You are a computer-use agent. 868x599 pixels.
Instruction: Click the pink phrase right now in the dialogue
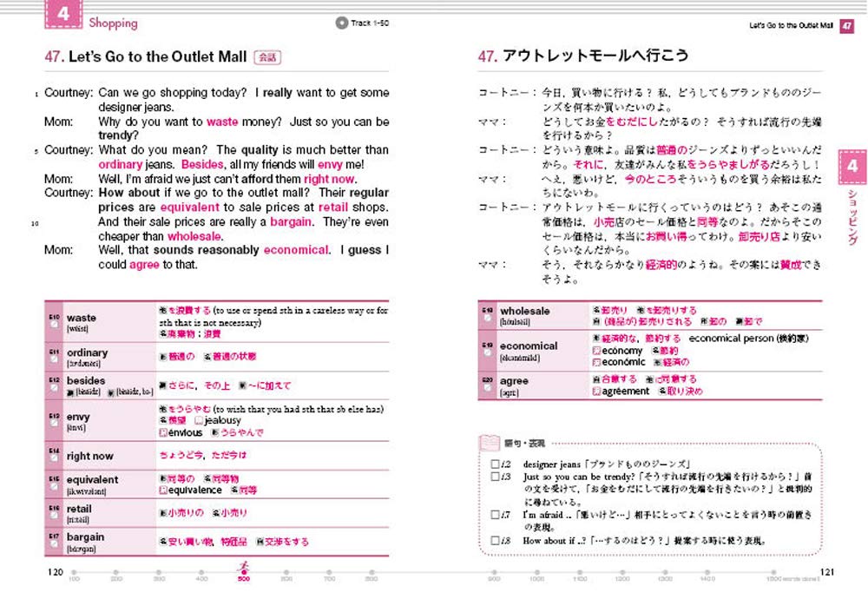(x=329, y=179)
